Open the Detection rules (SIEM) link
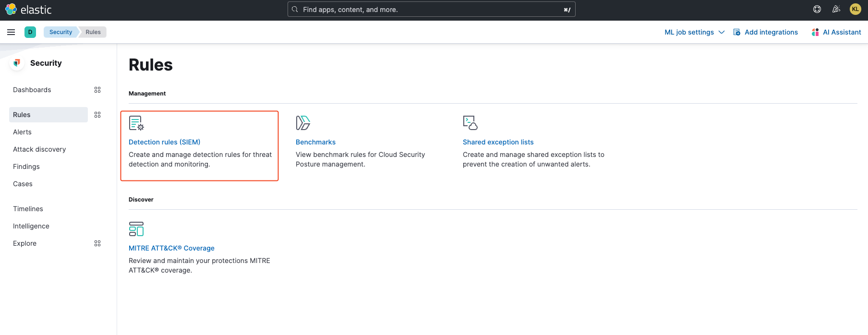Screen dimensions: 868x335 click(x=164, y=142)
